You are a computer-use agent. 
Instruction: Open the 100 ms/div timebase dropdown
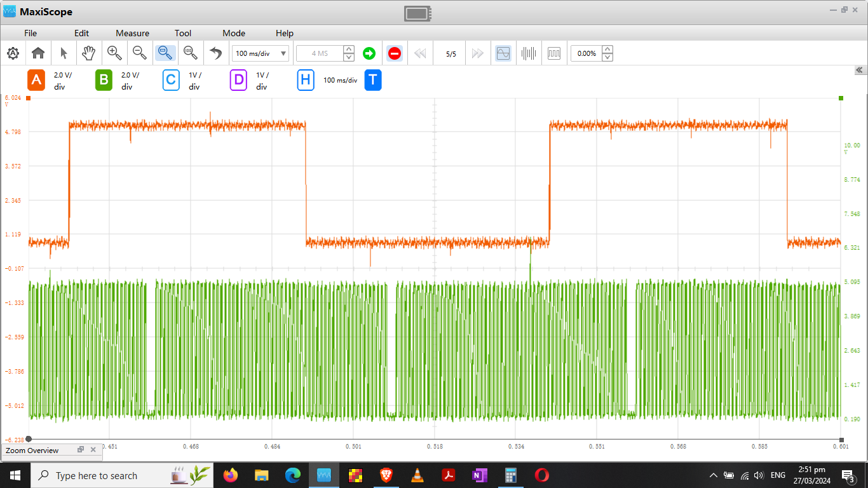(261, 53)
